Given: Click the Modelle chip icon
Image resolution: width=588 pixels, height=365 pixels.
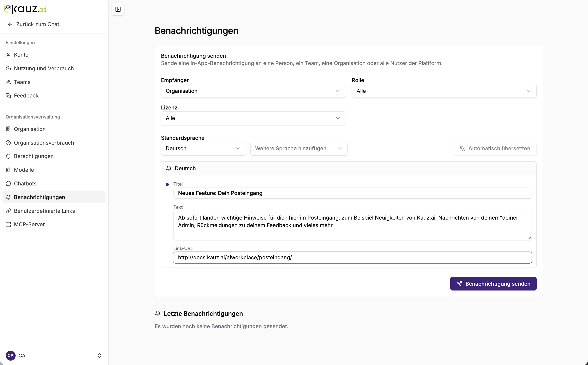Looking at the screenshot, I should pyautogui.click(x=8, y=170).
